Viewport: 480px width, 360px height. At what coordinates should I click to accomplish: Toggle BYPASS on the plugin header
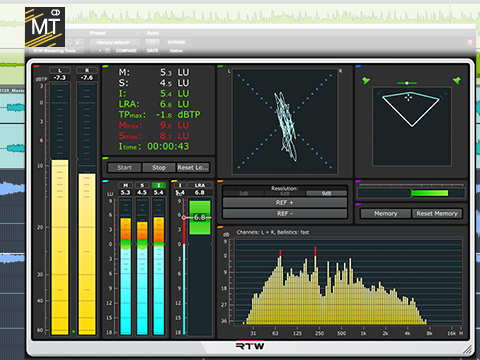tap(176, 42)
